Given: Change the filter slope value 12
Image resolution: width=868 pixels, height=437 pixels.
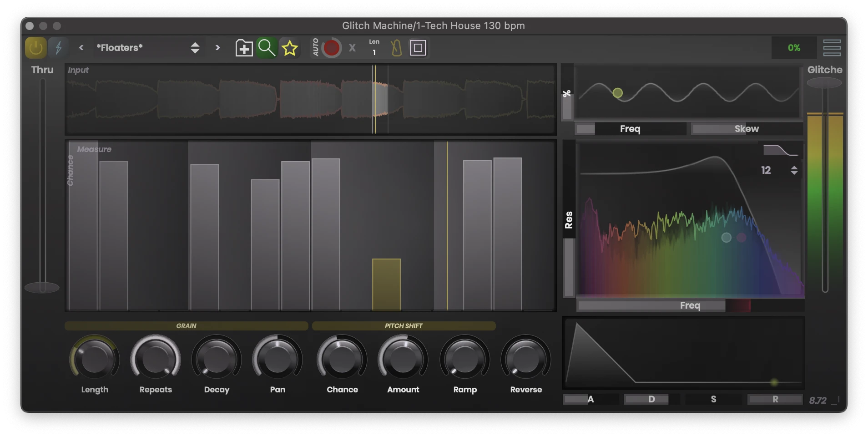Looking at the screenshot, I should pyautogui.click(x=794, y=170).
